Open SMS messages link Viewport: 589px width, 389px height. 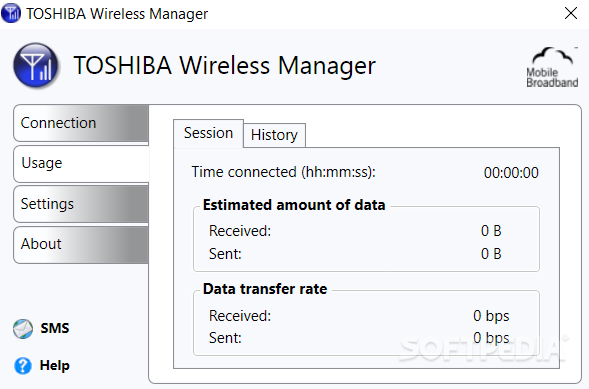click(x=55, y=329)
